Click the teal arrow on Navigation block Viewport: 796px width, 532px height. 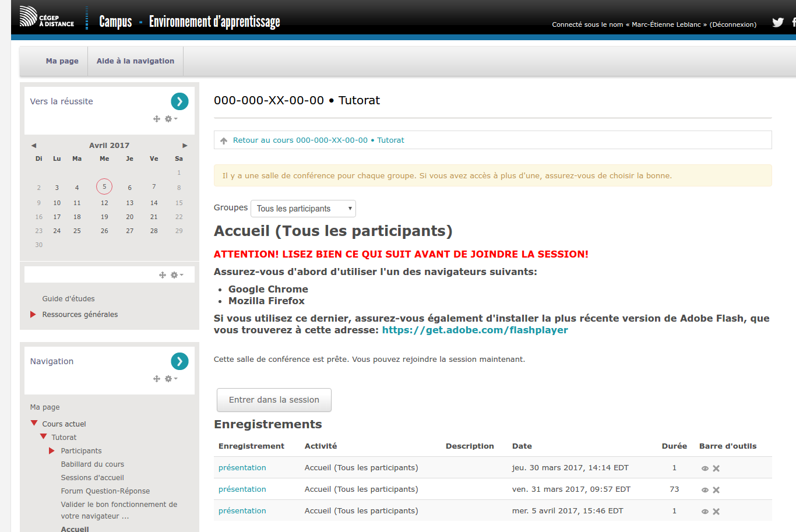click(179, 361)
